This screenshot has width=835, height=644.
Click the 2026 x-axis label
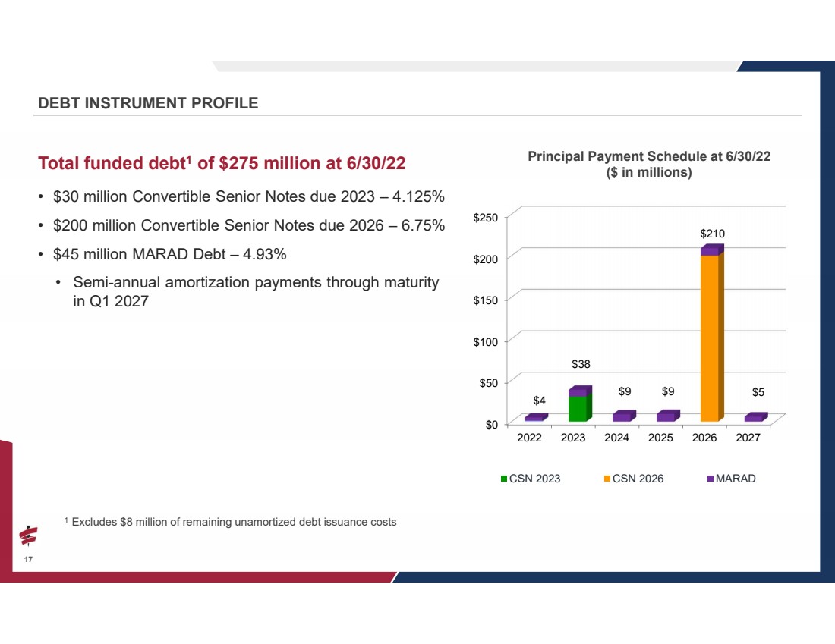tap(704, 438)
